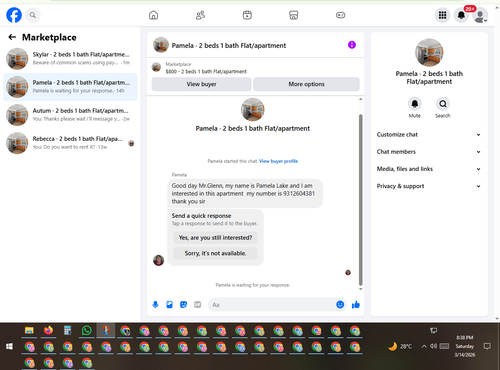The height and width of the screenshot is (370, 500).
Task: Show hidden tray icons chevron
Action: pyautogui.click(x=424, y=346)
